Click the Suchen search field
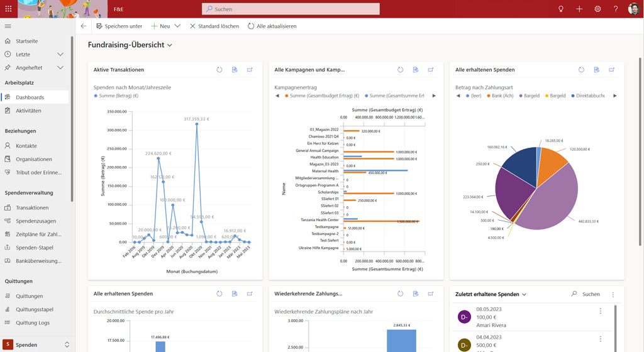The image size is (644, 352). (291, 9)
